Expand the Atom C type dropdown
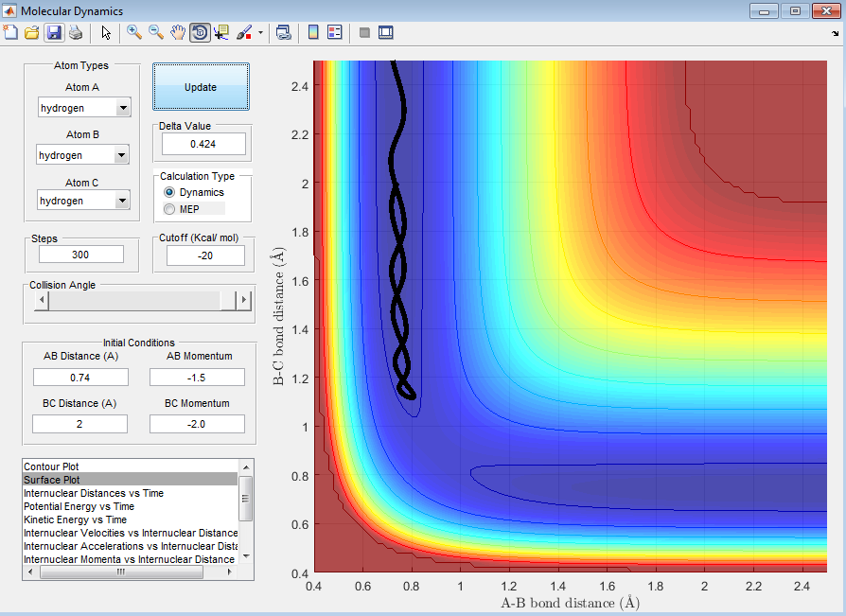The height and width of the screenshot is (616, 846). pyautogui.click(x=123, y=201)
